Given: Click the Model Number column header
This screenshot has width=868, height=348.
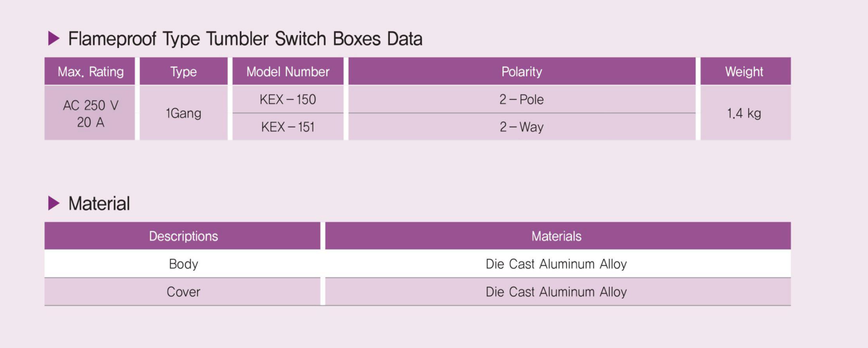Looking at the screenshot, I should 288,71.
